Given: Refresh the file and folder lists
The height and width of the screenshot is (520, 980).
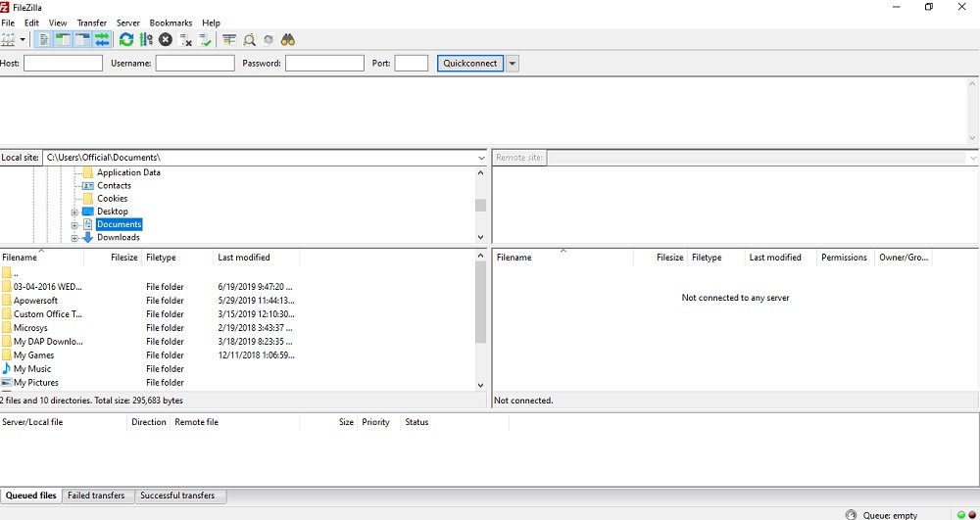Looking at the screenshot, I should tap(126, 40).
